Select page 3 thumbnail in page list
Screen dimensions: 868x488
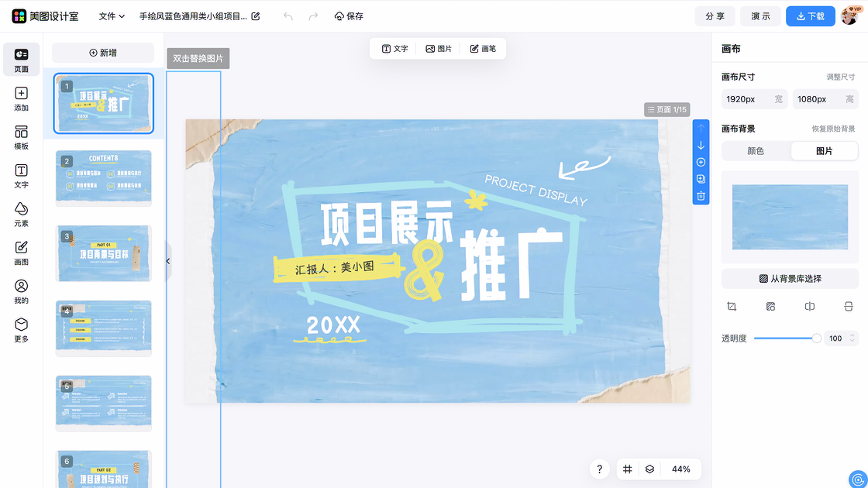(x=104, y=253)
